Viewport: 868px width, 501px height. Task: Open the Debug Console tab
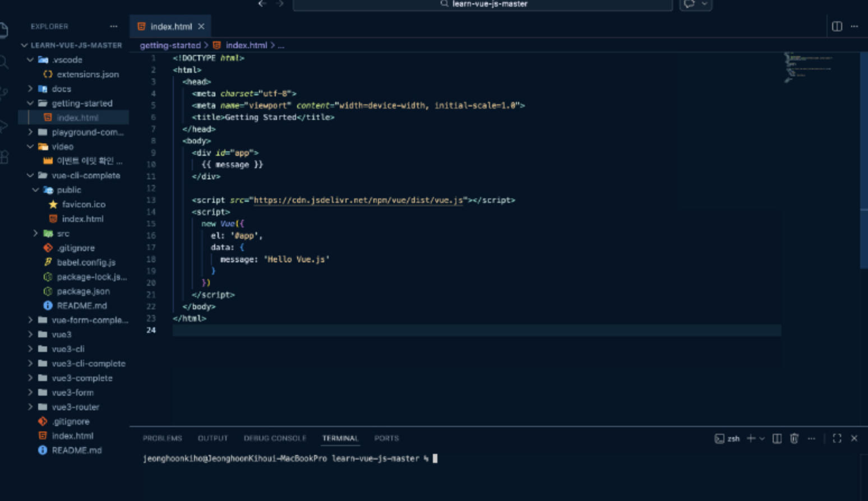(x=275, y=438)
